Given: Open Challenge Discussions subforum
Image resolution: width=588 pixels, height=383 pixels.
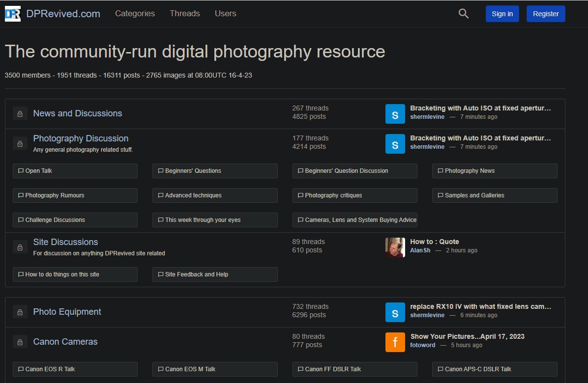Looking at the screenshot, I should pyautogui.click(x=75, y=220).
